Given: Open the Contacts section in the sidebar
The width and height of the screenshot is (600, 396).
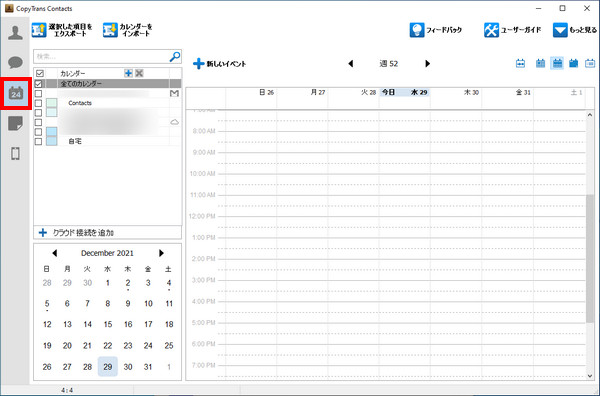Looking at the screenshot, I should 15,33.
